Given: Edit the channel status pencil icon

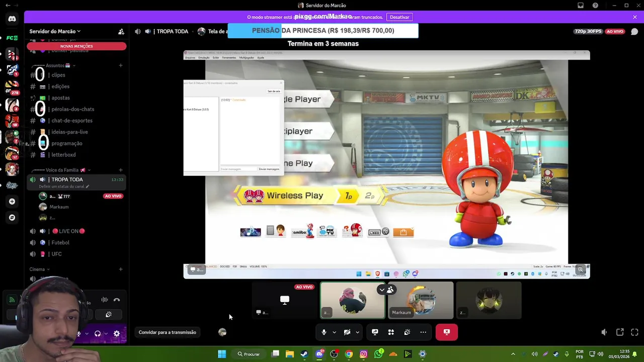Looking at the screenshot, I should tap(88, 187).
